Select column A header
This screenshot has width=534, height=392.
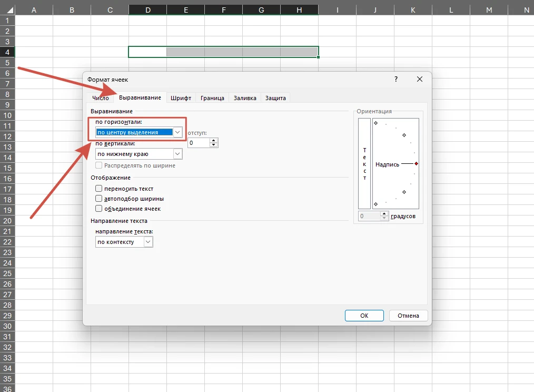(34, 10)
